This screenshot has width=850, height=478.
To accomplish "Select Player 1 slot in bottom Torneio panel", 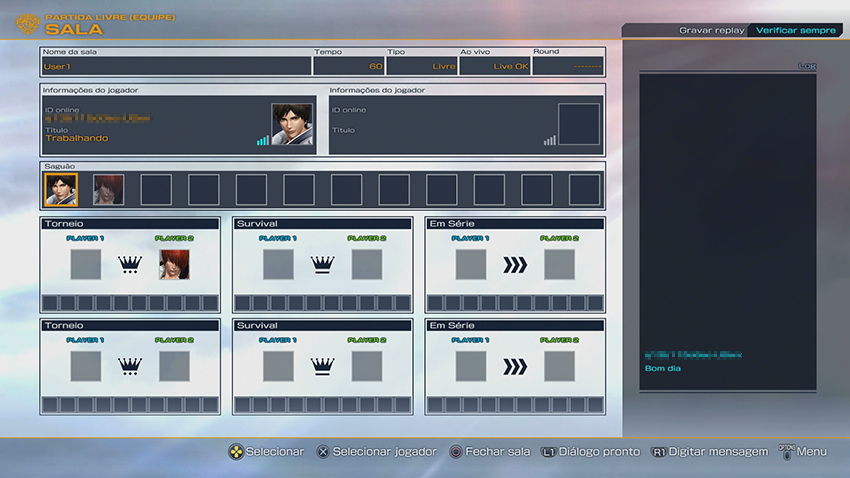I will click(x=86, y=366).
